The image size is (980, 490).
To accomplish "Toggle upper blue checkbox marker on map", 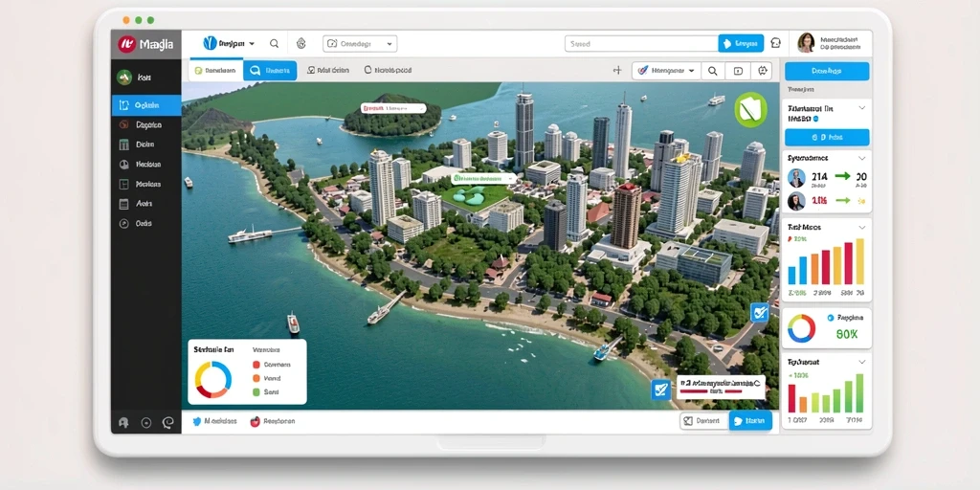I will tap(759, 313).
